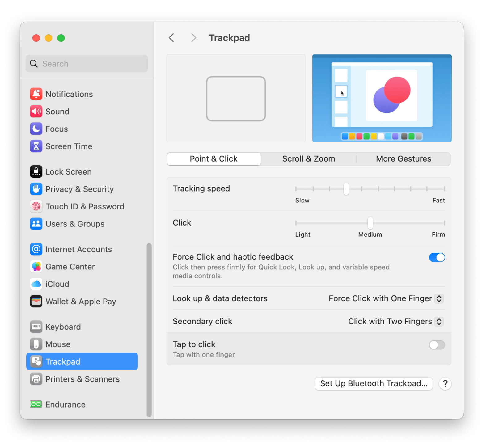Disable Force Click and haptic feedback

[x=437, y=257]
